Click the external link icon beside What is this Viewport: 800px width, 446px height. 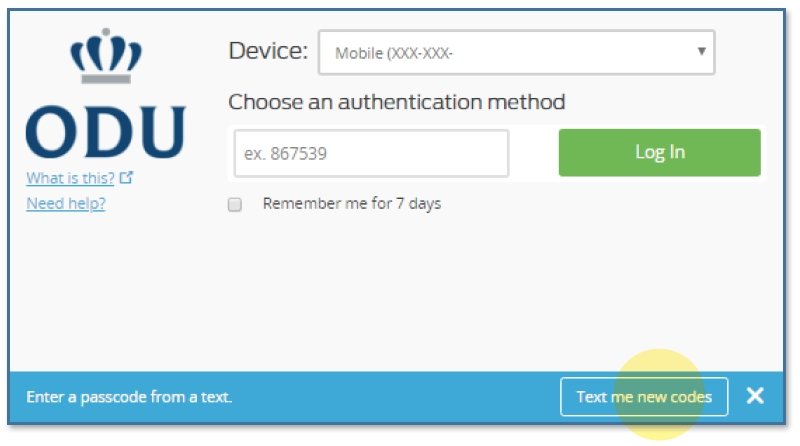(126, 179)
